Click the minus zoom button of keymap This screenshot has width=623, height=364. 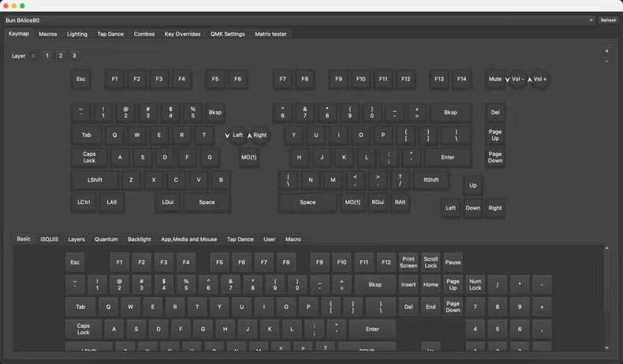(x=606, y=61)
